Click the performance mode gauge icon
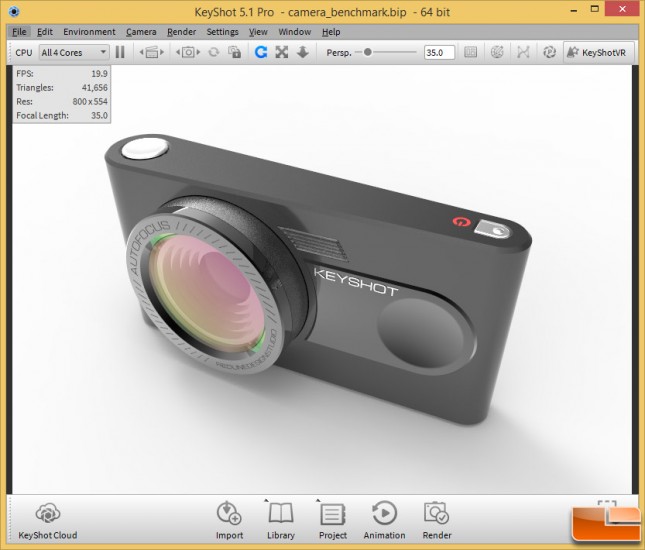Image resolution: width=645 pixels, height=550 pixels. (x=497, y=52)
